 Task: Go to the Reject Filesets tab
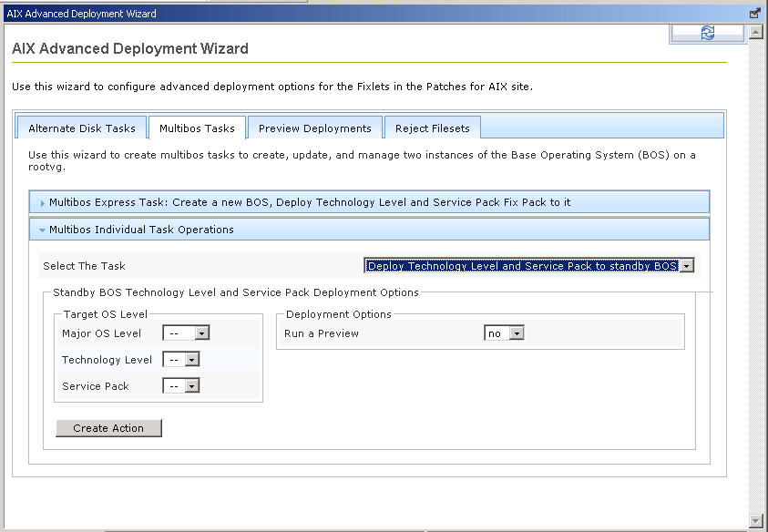point(433,128)
